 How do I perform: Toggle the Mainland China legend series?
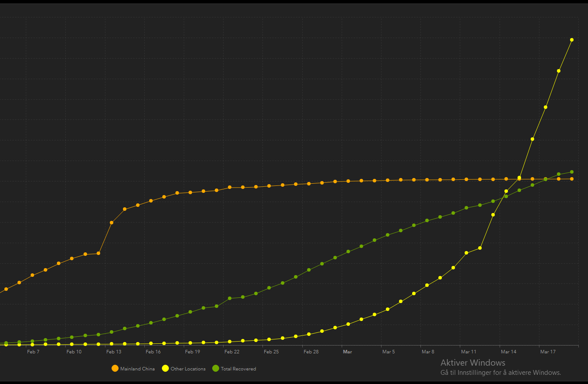pyautogui.click(x=133, y=369)
